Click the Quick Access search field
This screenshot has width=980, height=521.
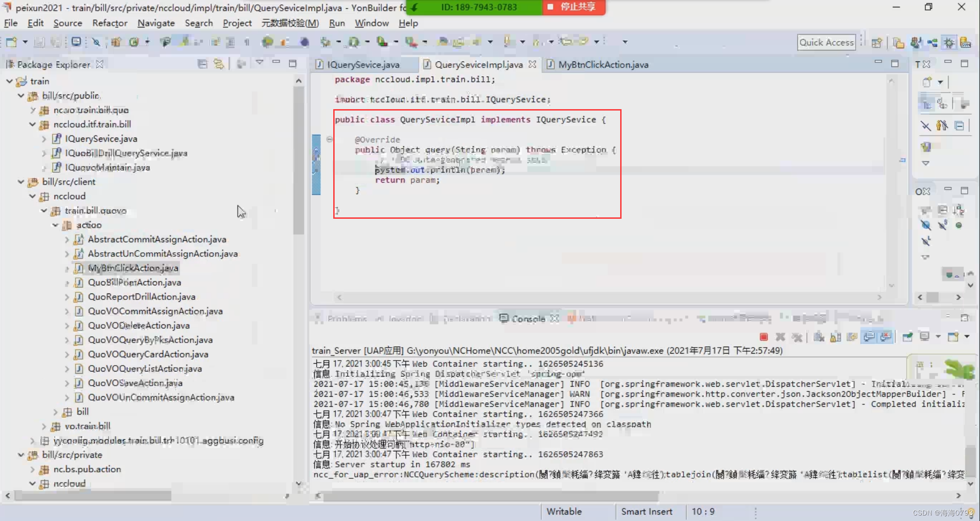coord(826,42)
